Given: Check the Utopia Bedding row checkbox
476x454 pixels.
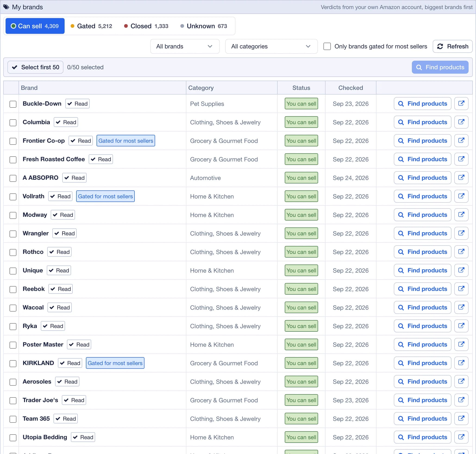Looking at the screenshot, I should click(13, 438).
